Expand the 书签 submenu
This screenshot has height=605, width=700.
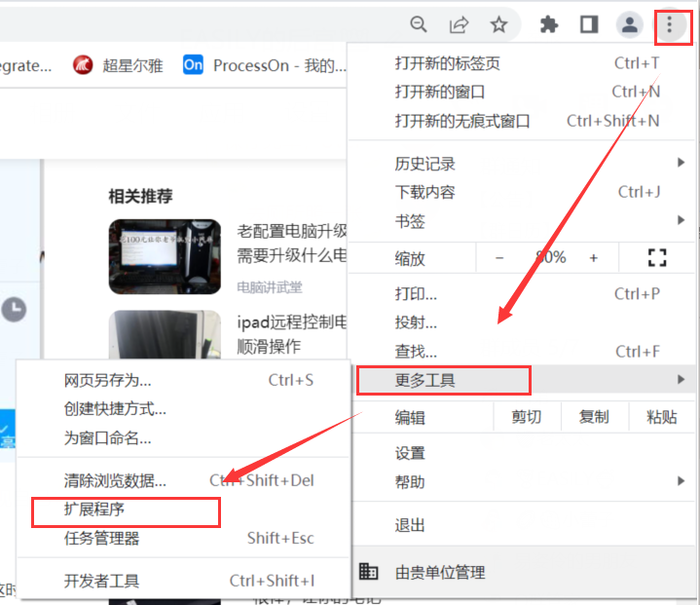click(522, 221)
